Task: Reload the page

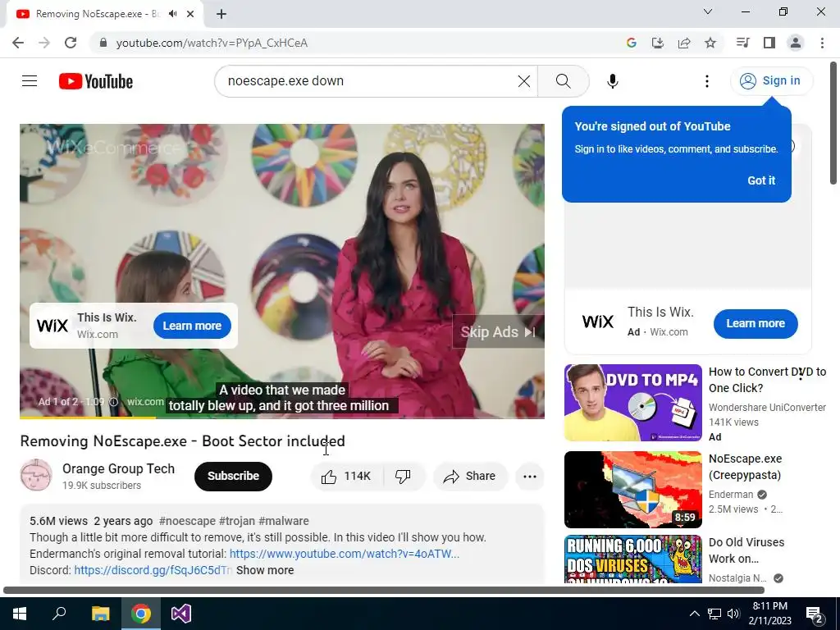Action: click(x=71, y=43)
